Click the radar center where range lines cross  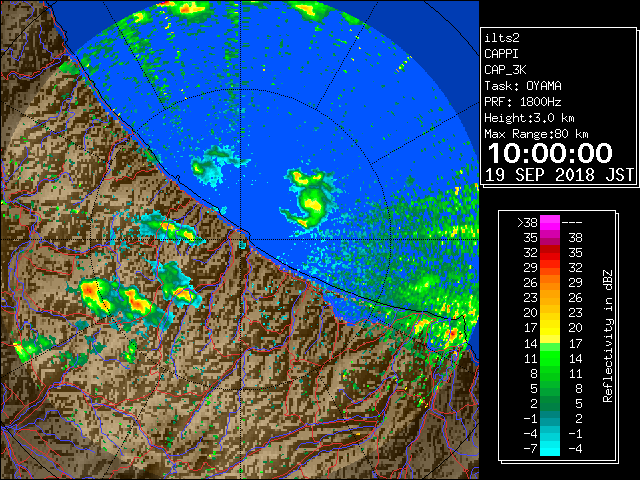pos(241,239)
